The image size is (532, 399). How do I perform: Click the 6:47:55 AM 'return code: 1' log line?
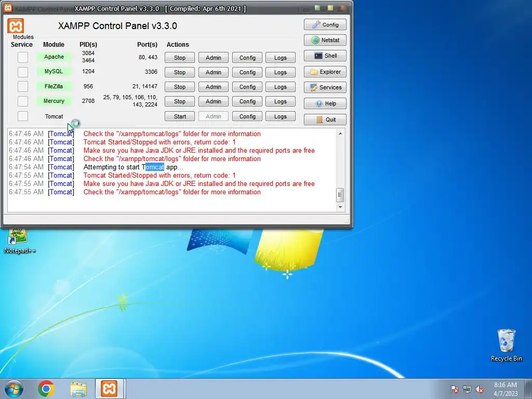click(x=159, y=176)
